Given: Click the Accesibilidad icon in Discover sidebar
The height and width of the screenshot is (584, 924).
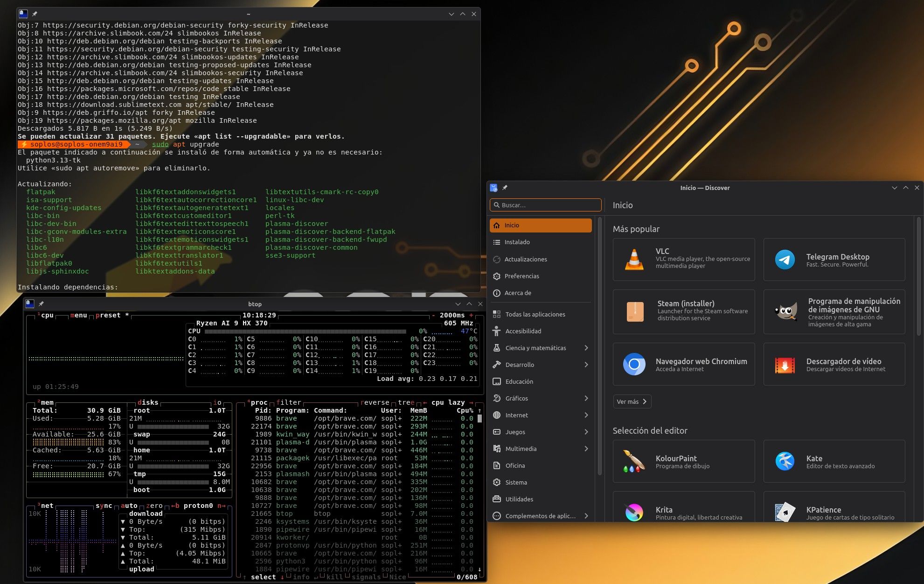Looking at the screenshot, I should coord(496,331).
